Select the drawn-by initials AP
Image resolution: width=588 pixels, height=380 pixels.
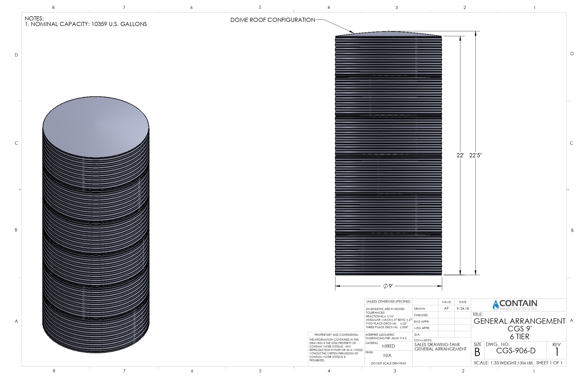(446, 308)
